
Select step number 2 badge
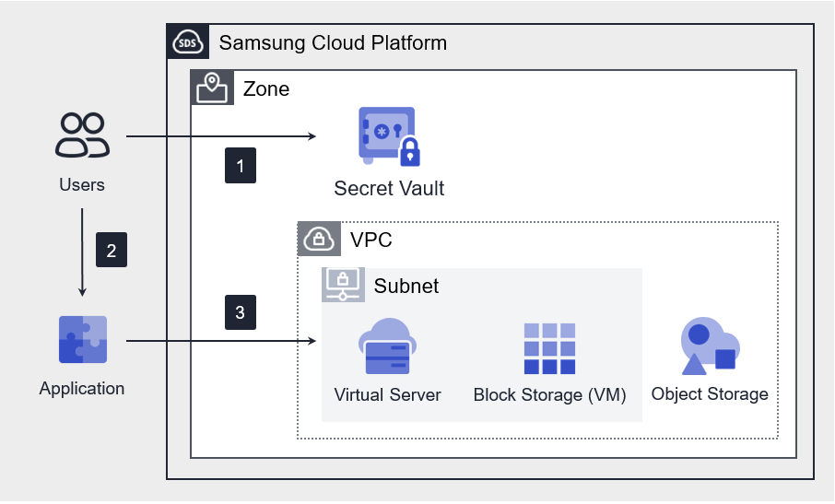(111, 250)
